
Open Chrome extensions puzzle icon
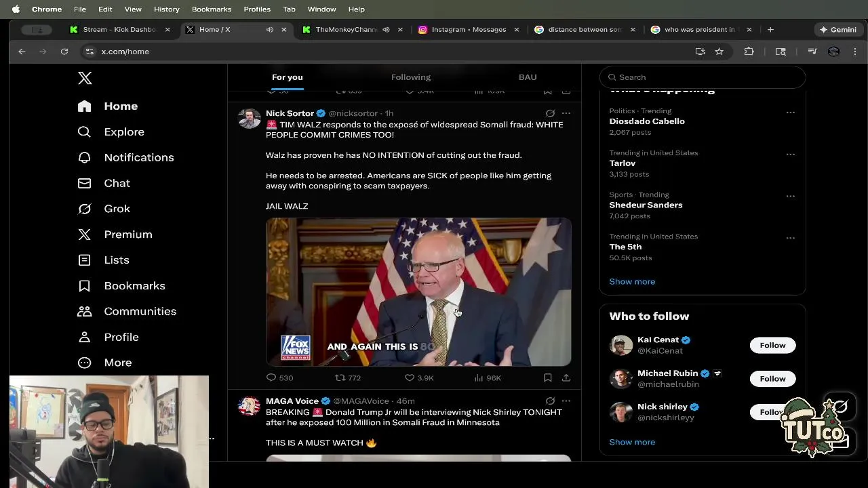[x=749, y=52]
